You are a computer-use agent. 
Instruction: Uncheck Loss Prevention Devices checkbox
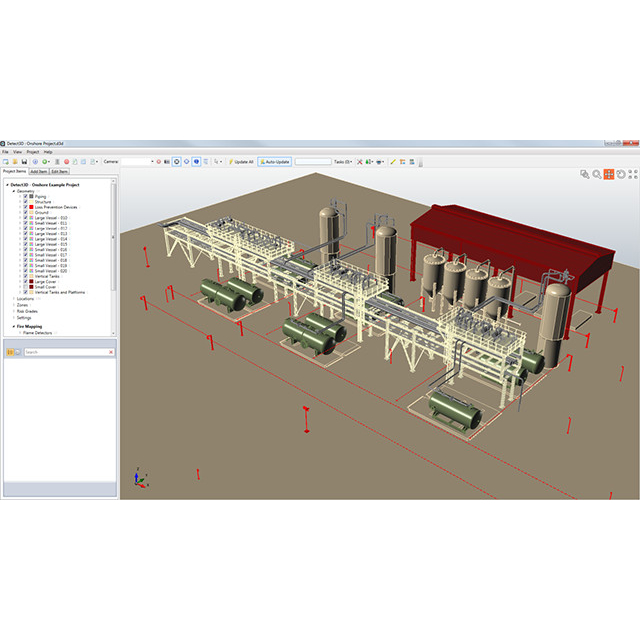[x=25, y=207]
